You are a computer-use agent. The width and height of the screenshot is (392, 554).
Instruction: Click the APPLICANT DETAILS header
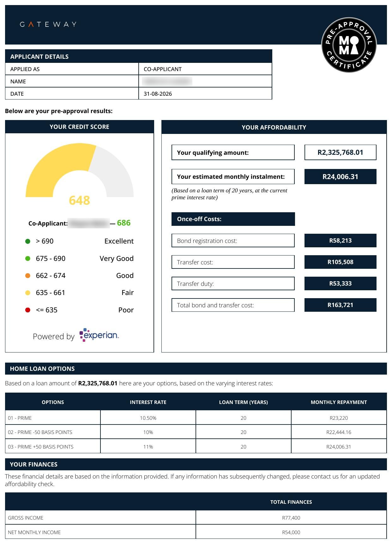tap(139, 56)
